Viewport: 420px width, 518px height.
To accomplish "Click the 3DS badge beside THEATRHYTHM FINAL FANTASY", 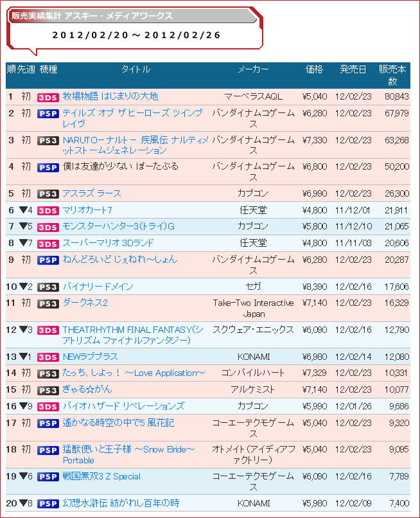I will 48,330.
